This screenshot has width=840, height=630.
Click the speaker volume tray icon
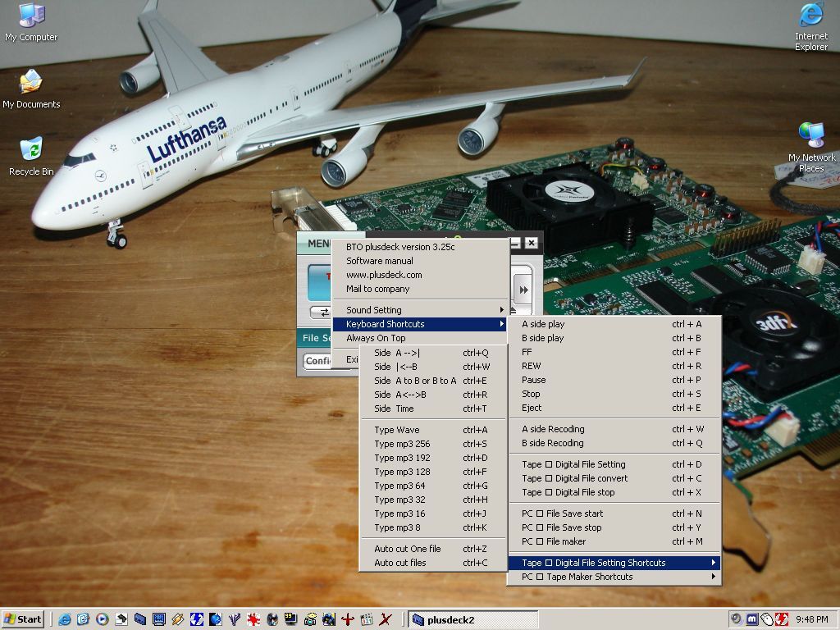point(737,619)
